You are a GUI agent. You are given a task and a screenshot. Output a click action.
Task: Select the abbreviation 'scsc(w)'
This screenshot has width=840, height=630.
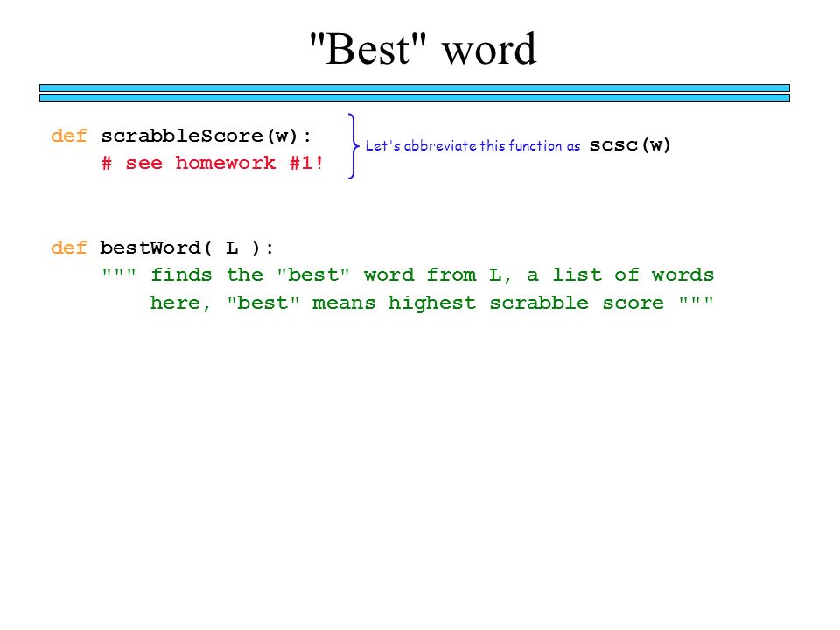[629, 144]
